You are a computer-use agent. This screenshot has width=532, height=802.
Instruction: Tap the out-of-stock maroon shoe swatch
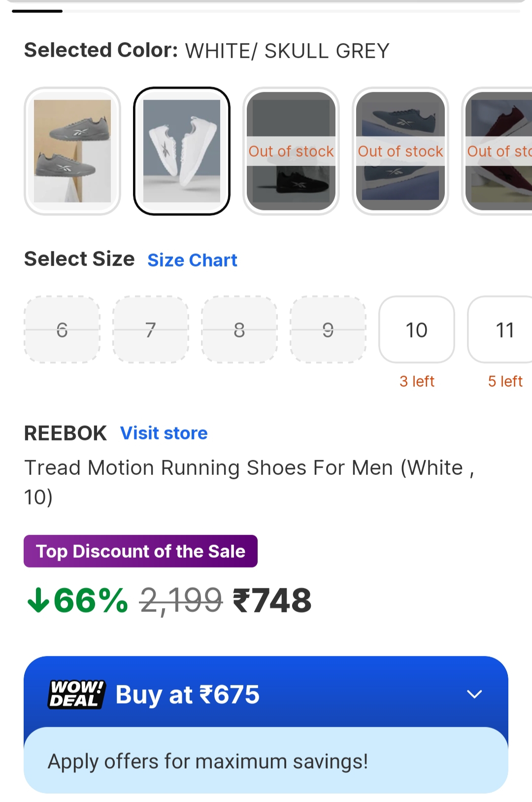[499, 151]
